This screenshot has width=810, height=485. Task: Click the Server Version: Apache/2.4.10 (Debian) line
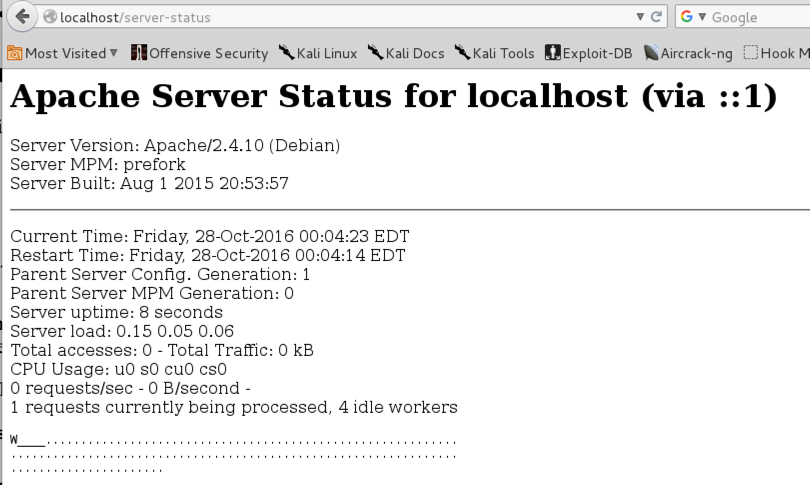pos(175,146)
